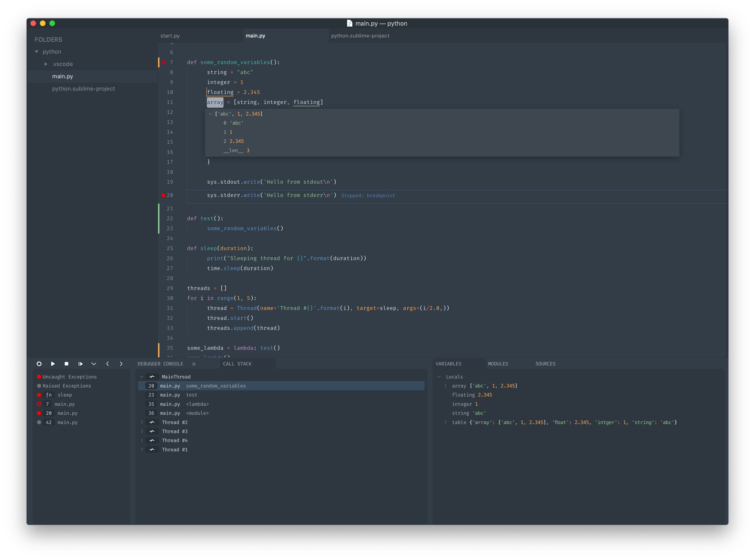Screen dimensions: 755x560
Task: Click the integer 1 variable row
Action: [x=465, y=404]
